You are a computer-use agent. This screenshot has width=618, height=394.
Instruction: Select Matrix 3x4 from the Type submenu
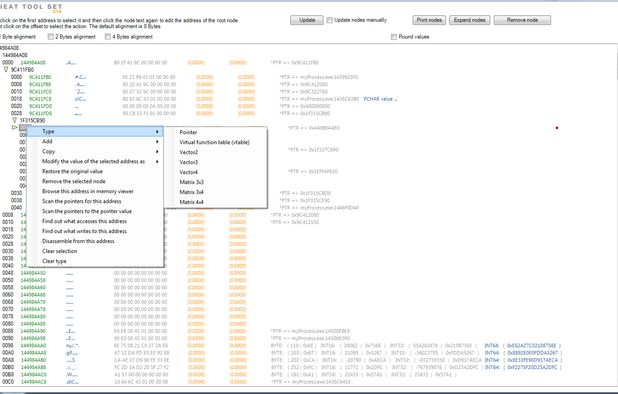pos(216,192)
